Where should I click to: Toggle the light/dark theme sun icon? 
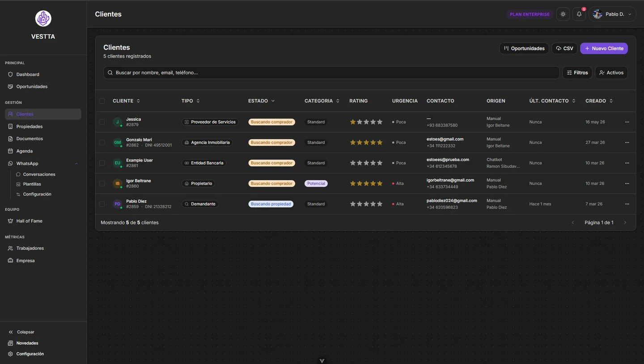coord(563,14)
